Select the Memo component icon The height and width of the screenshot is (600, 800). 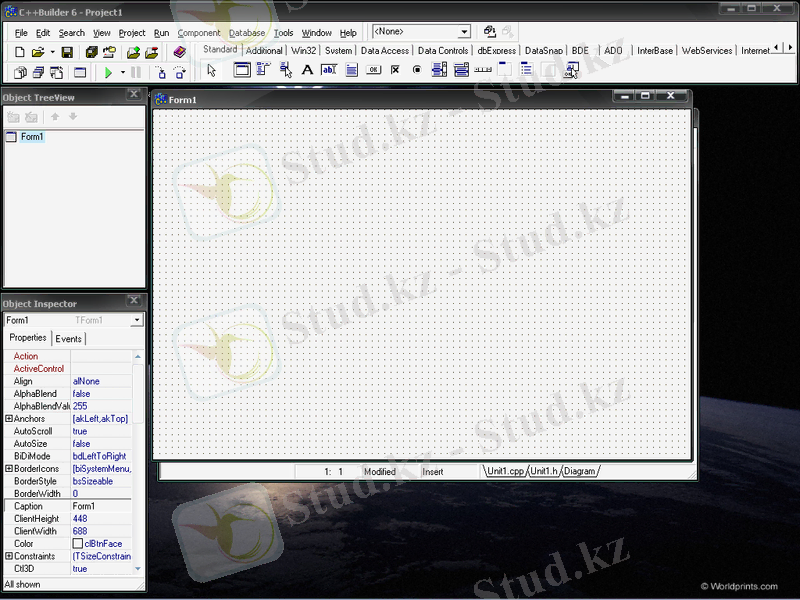[351, 70]
